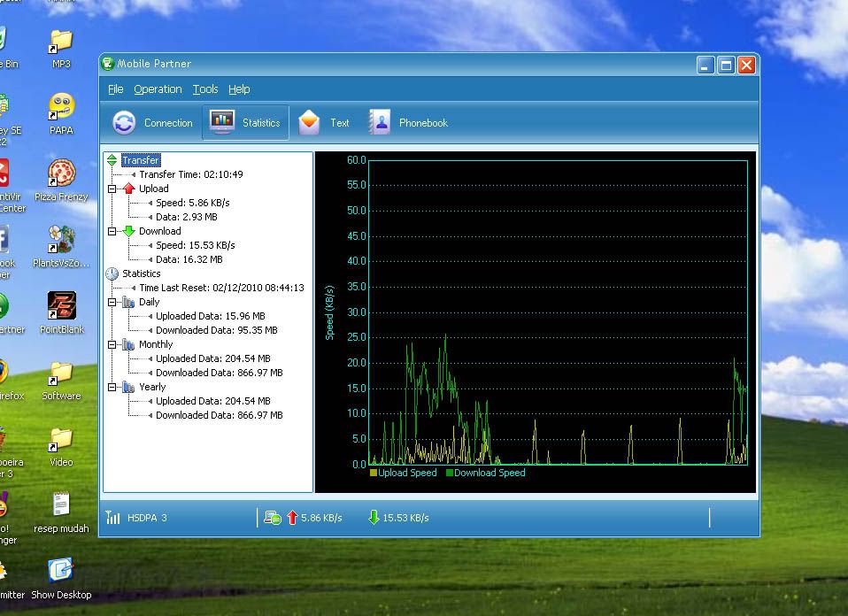
Task: Collapse the Daily statistics node
Action: pyautogui.click(x=112, y=303)
